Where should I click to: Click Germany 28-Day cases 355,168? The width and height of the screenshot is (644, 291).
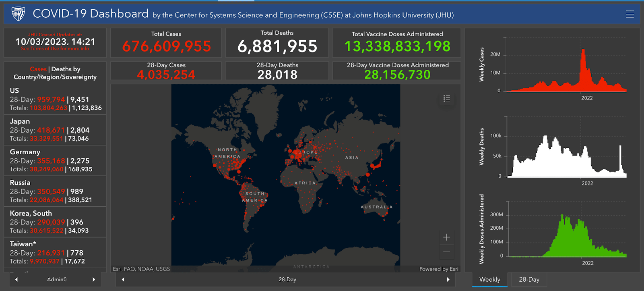[51, 161]
